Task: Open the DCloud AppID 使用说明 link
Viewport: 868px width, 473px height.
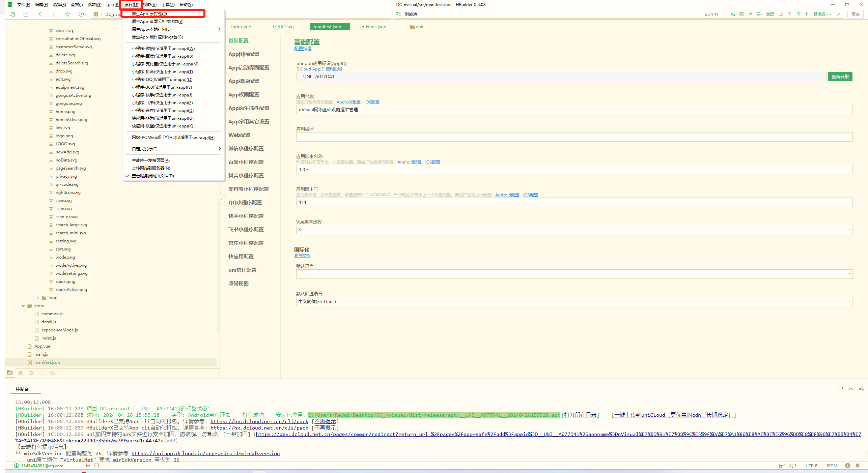Action: coord(319,69)
